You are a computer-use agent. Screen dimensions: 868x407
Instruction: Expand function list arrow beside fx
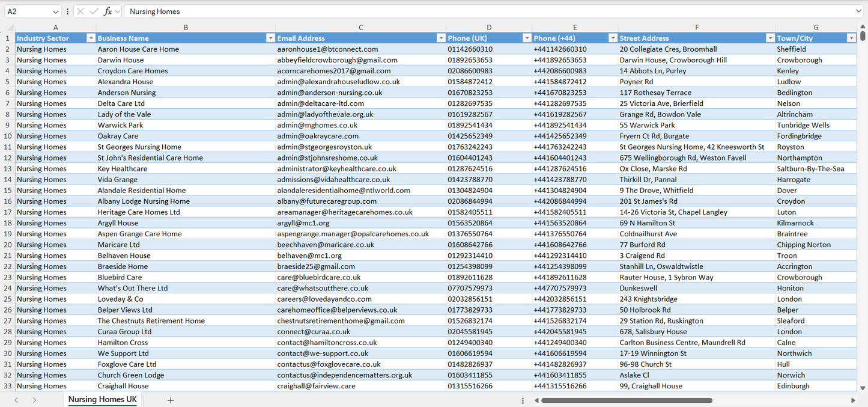click(x=117, y=11)
